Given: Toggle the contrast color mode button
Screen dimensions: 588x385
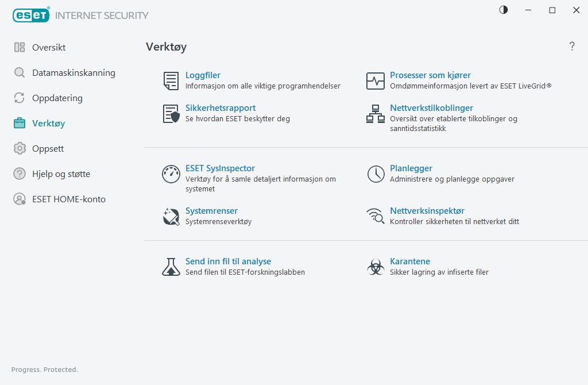Looking at the screenshot, I should click(504, 10).
